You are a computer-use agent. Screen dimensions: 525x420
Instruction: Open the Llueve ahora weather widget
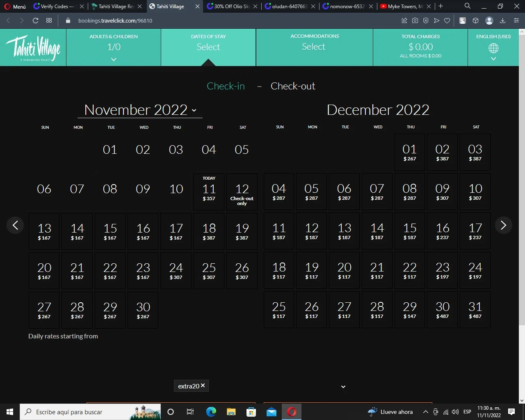click(390, 412)
